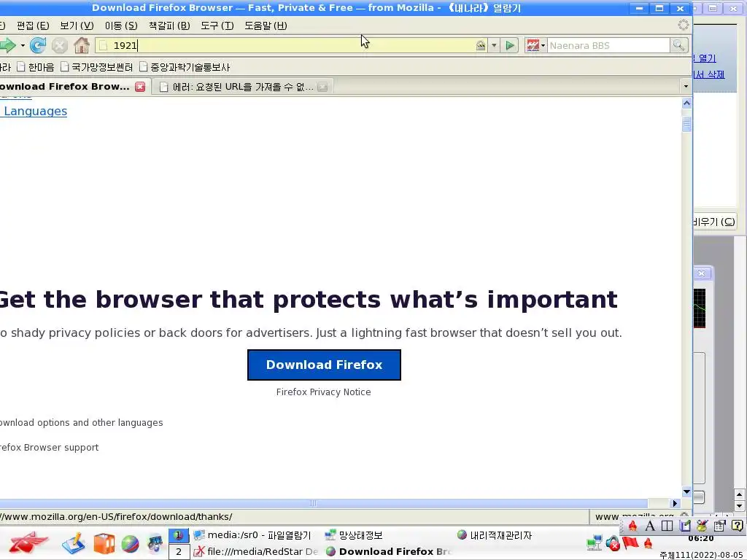Click the red flag tray icon

(x=630, y=542)
